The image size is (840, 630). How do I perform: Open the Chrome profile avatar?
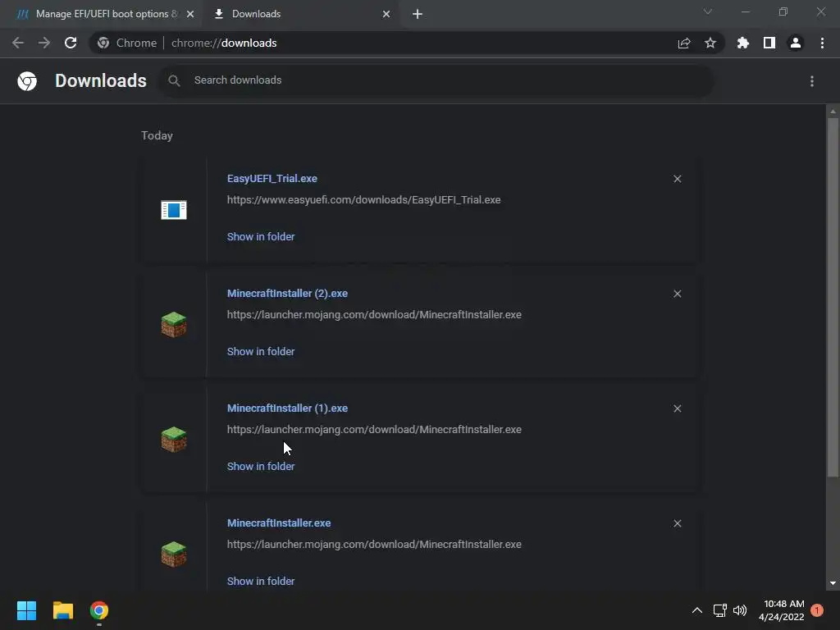point(796,43)
